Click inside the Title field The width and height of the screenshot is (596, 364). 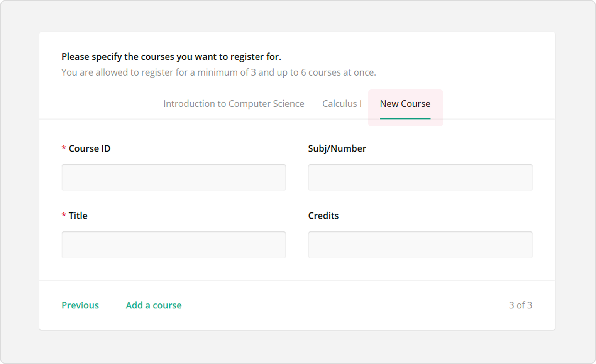pos(173,244)
